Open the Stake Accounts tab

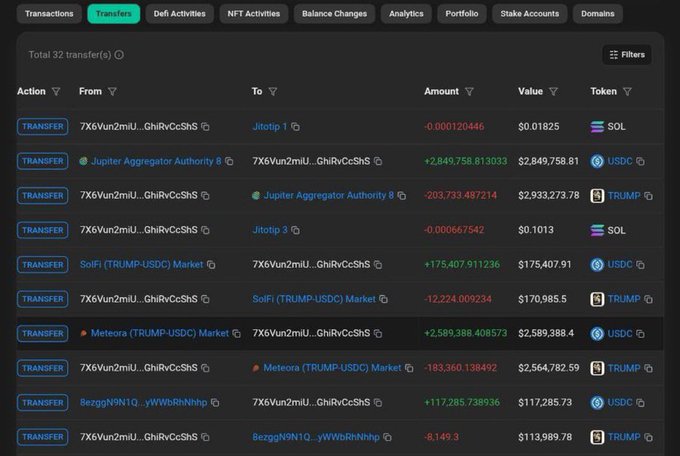(530, 13)
